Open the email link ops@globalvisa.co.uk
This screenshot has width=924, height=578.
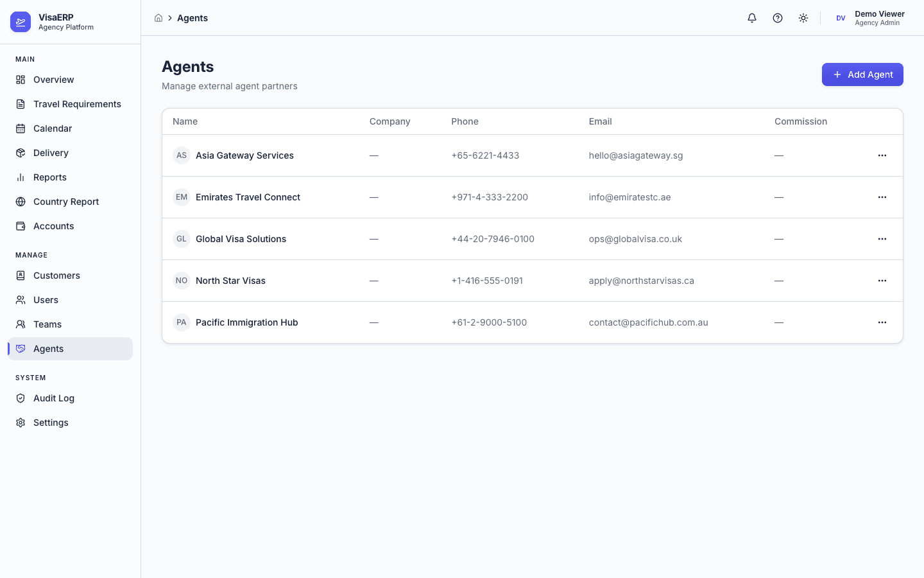(x=635, y=238)
